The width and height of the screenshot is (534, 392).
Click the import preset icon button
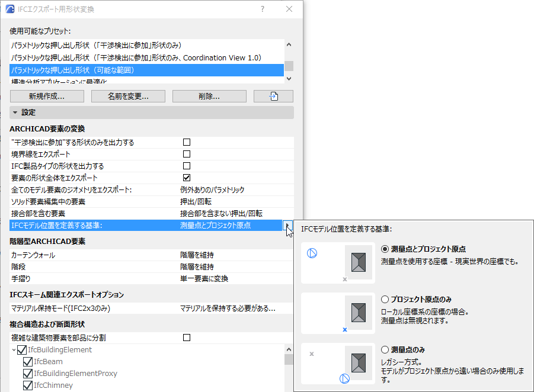(x=273, y=97)
